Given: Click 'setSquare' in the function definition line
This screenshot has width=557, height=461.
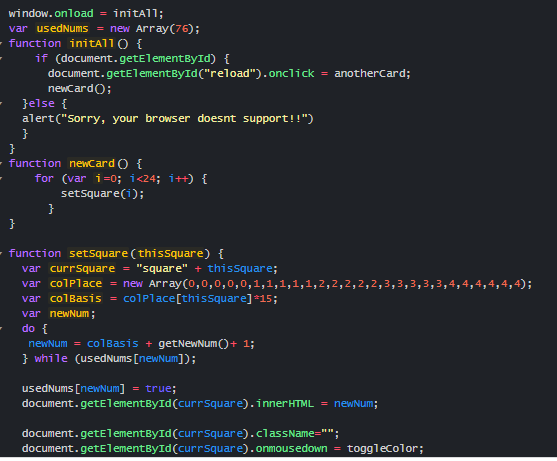Looking at the screenshot, I should click(x=98, y=253).
